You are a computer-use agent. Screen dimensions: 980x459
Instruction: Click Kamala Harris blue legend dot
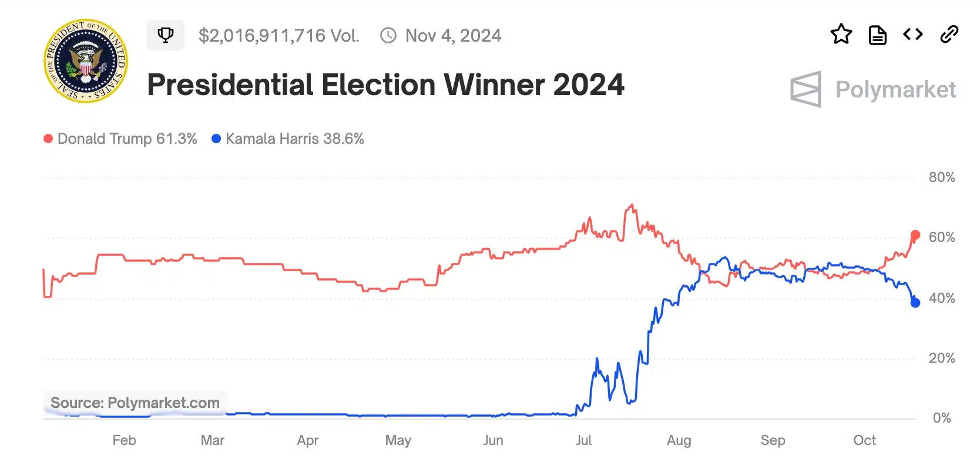216,139
